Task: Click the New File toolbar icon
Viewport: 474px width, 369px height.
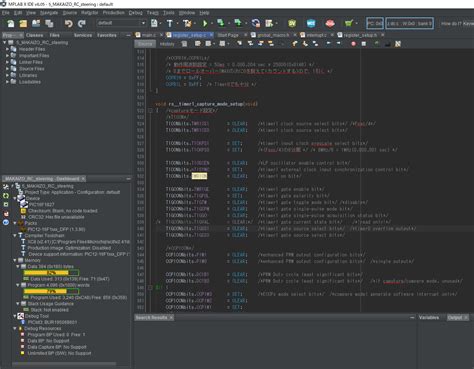Action: [x=11, y=23]
